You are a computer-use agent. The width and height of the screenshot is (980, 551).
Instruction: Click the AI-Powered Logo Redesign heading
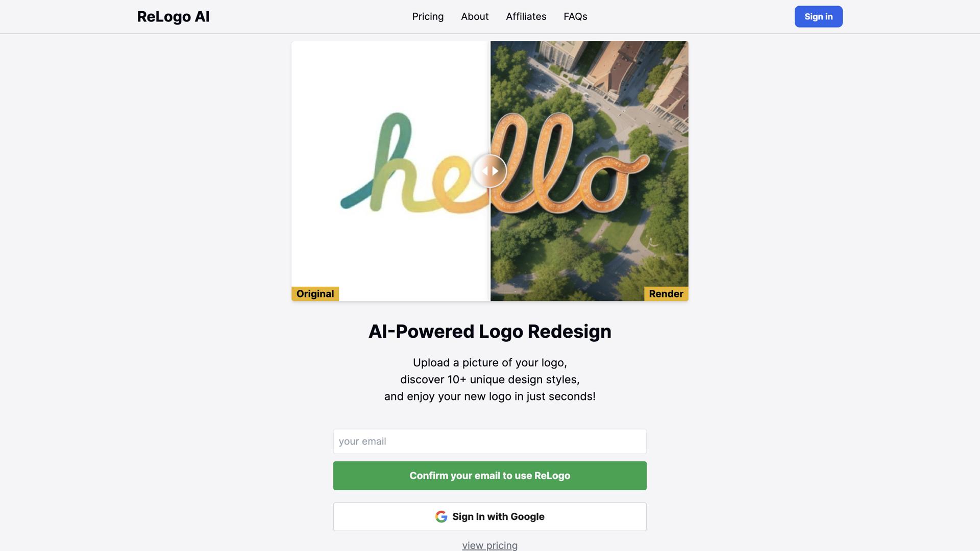pyautogui.click(x=490, y=332)
